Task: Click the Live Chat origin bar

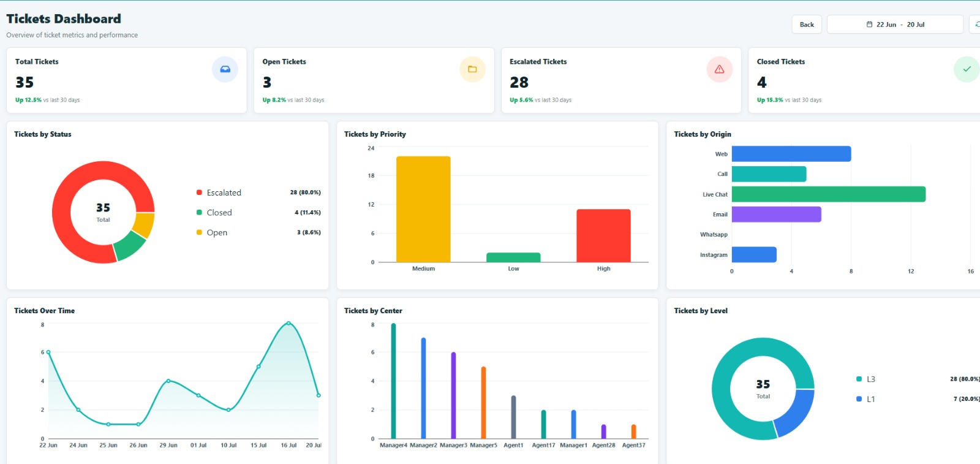Action: 829,194
